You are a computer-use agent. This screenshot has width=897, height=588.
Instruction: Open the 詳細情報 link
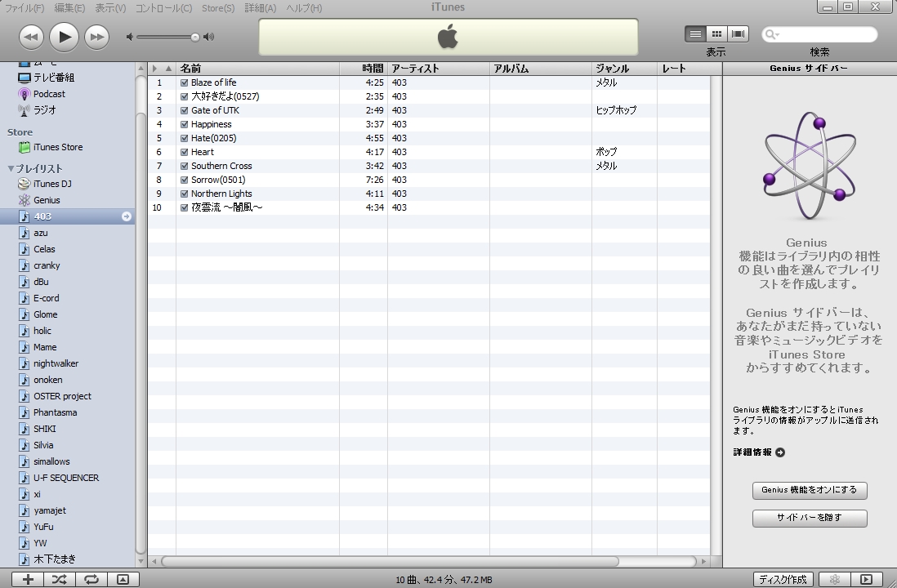(759, 452)
